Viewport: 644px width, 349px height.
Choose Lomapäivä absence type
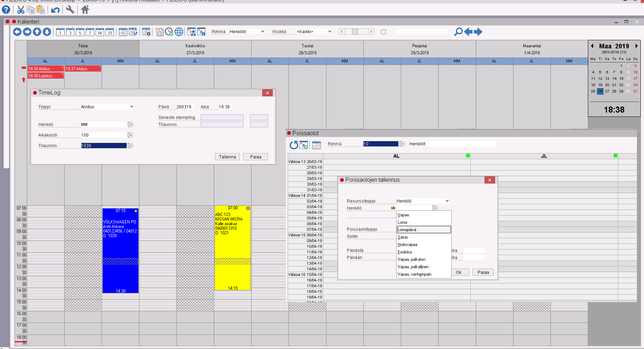(x=424, y=230)
